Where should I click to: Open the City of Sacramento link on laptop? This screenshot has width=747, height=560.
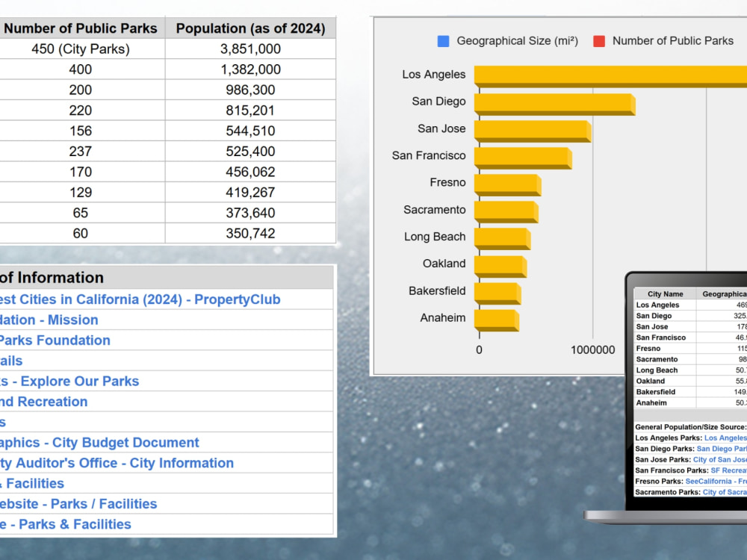point(724,492)
